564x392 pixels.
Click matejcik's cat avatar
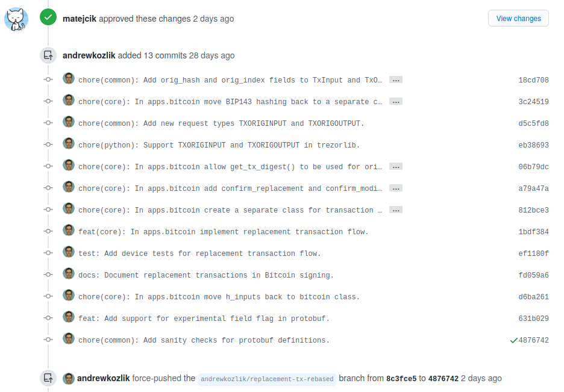click(16, 19)
